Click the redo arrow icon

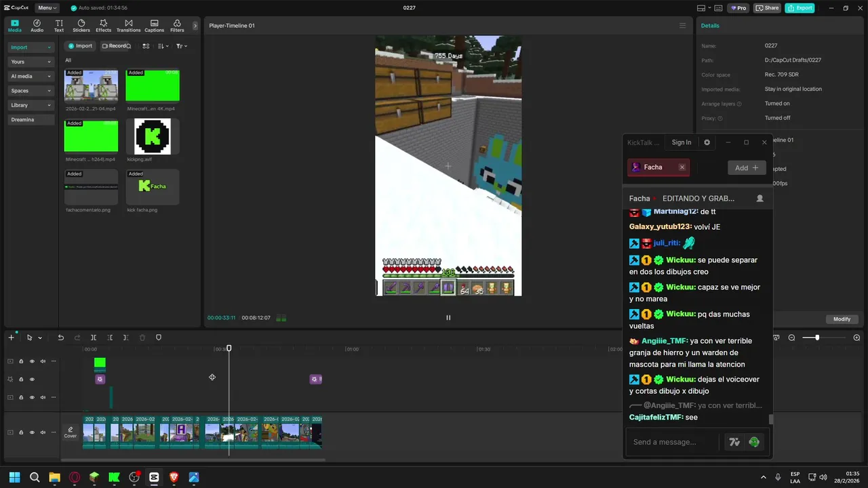(77, 338)
